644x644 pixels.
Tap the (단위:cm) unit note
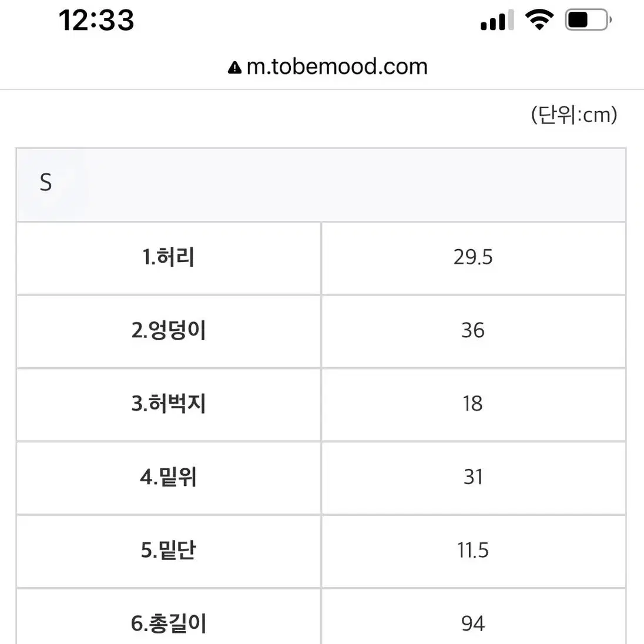(573, 115)
